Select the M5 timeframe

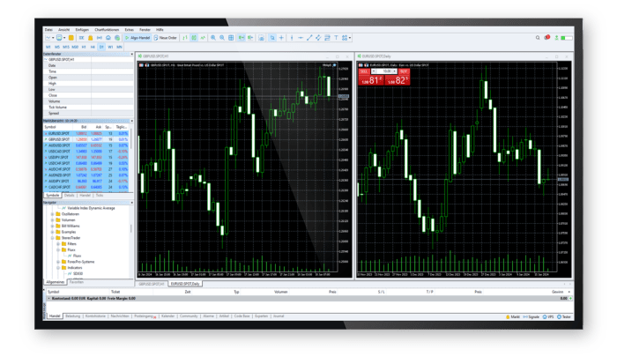pos(57,47)
